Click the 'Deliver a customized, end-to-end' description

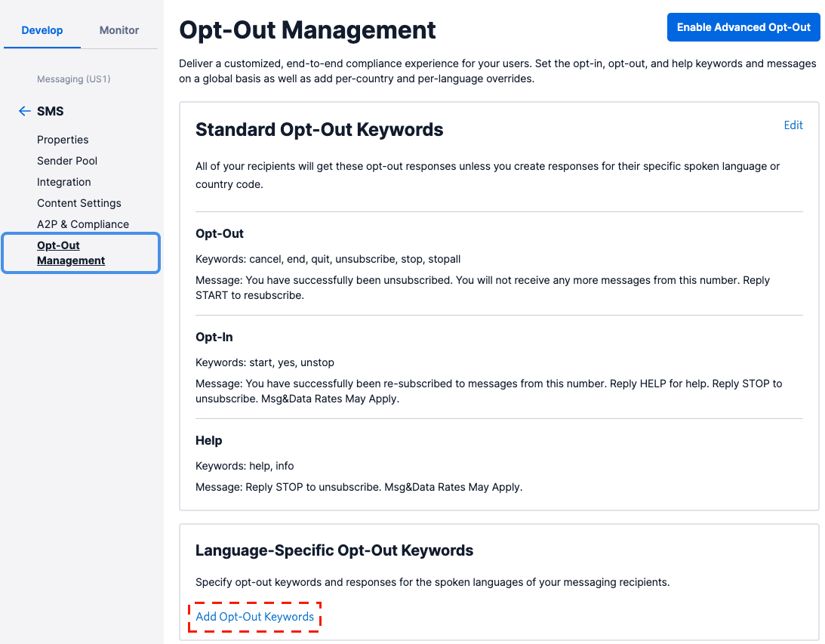click(497, 71)
